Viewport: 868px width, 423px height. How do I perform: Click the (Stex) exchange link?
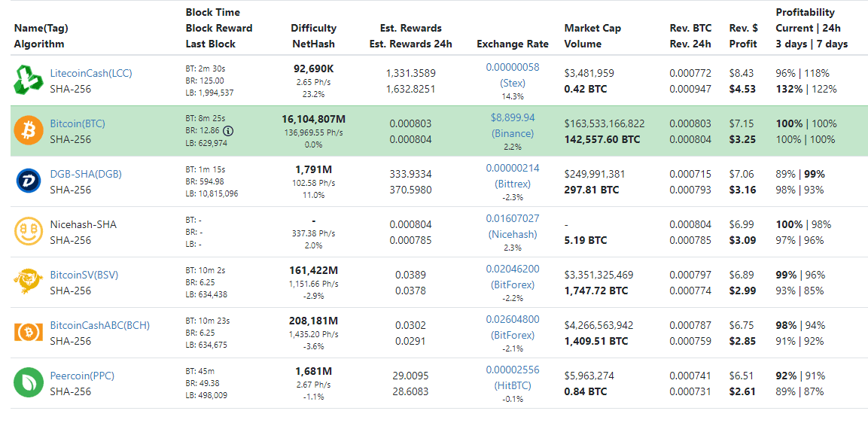click(513, 83)
